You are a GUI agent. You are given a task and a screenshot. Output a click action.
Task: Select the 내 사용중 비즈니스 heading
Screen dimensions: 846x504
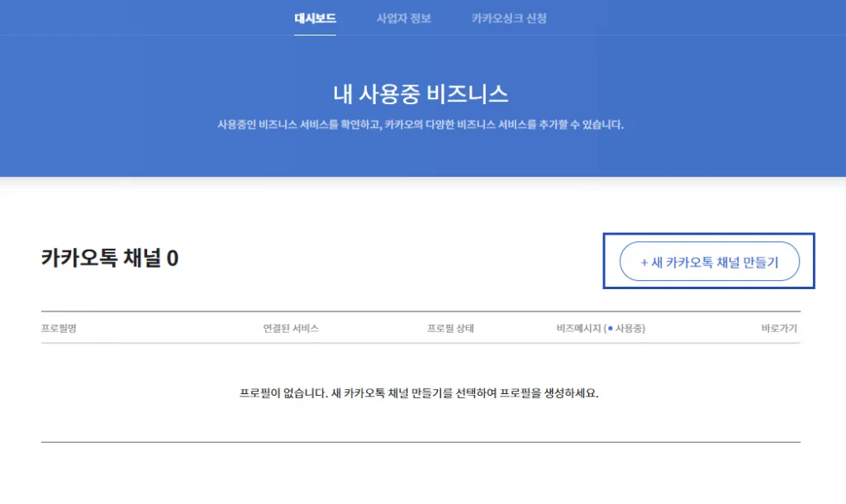[421, 94]
